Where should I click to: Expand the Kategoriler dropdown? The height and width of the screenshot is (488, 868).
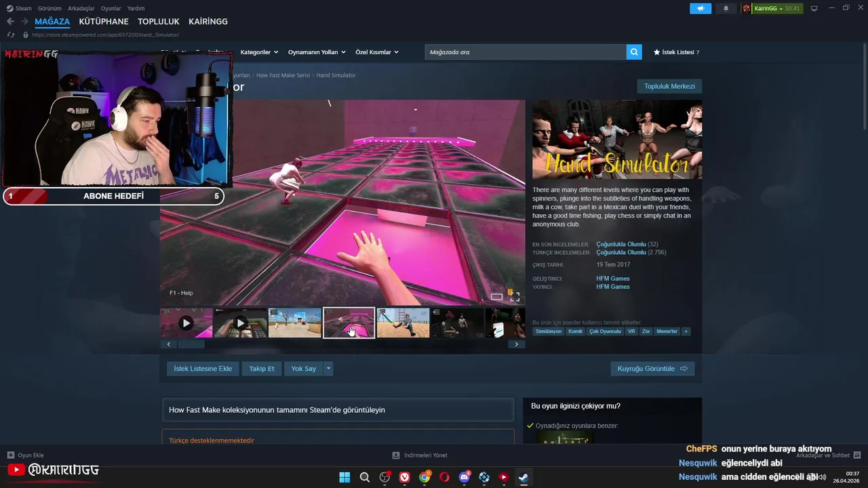259,52
